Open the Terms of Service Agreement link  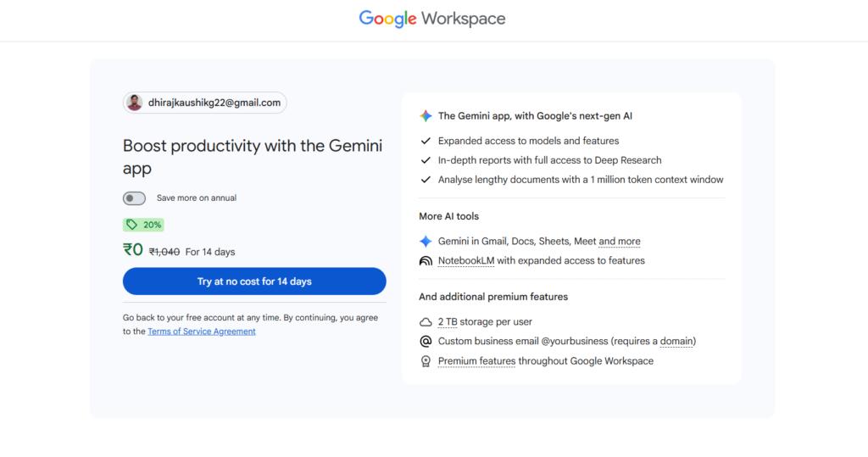(202, 332)
